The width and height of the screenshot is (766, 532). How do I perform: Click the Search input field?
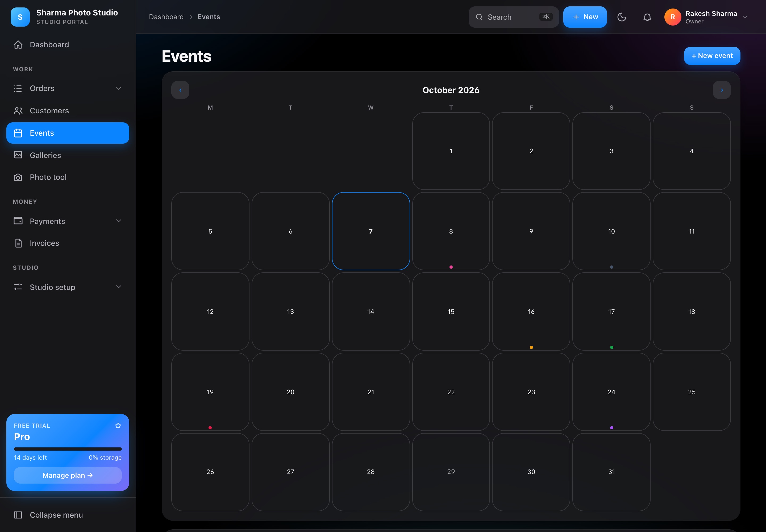(x=514, y=17)
